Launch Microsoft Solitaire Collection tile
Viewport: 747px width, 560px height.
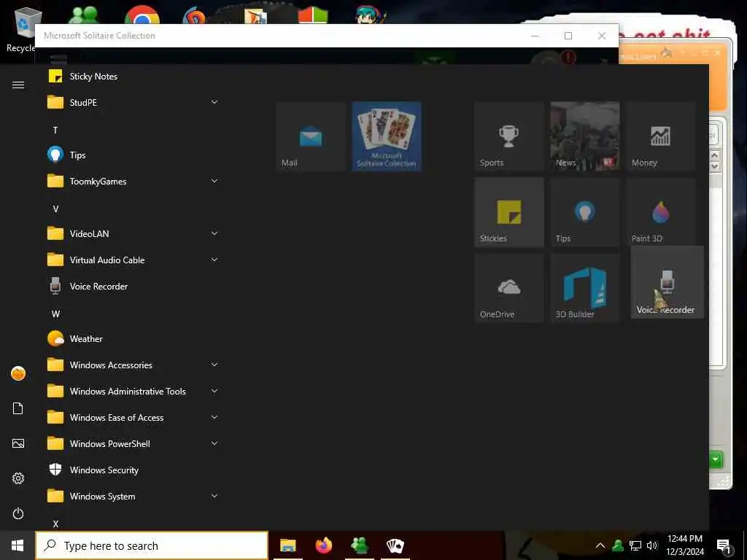click(x=387, y=136)
